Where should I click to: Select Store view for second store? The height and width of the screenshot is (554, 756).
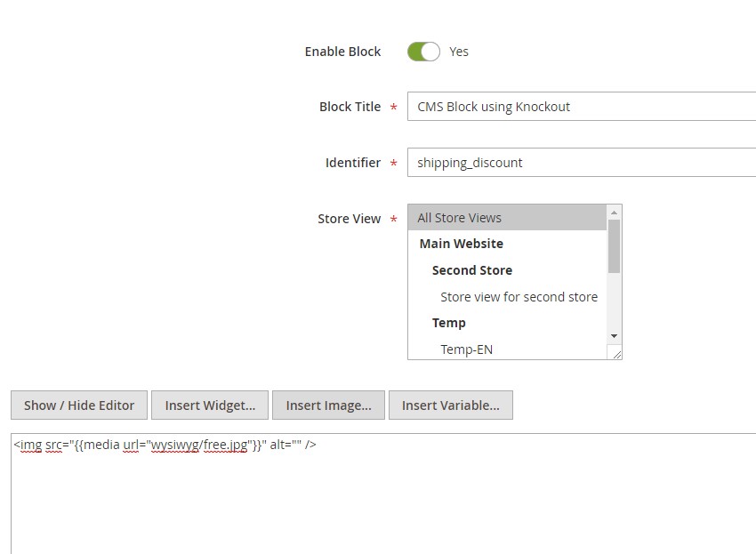click(x=519, y=296)
